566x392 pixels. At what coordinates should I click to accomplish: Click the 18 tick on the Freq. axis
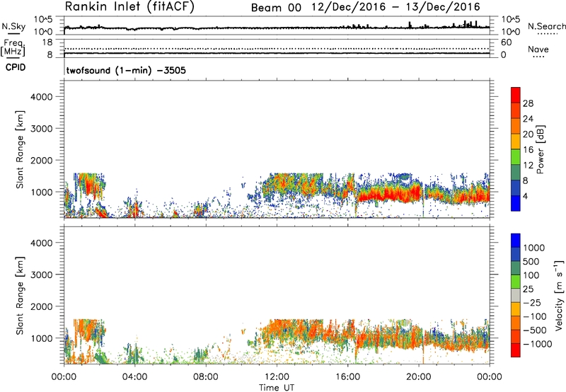tap(47, 42)
